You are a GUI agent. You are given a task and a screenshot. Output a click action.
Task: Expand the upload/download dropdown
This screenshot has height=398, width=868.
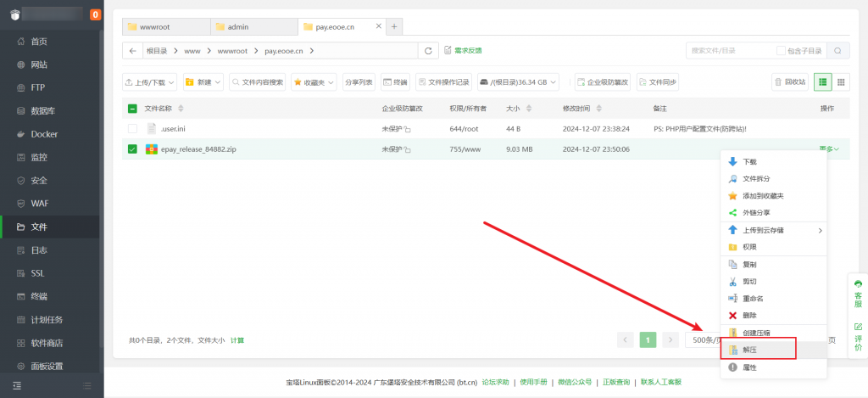(x=150, y=82)
